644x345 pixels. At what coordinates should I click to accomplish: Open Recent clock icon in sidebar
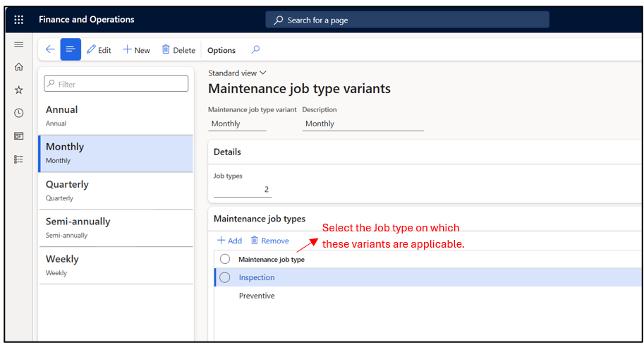click(x=18, y=113)
